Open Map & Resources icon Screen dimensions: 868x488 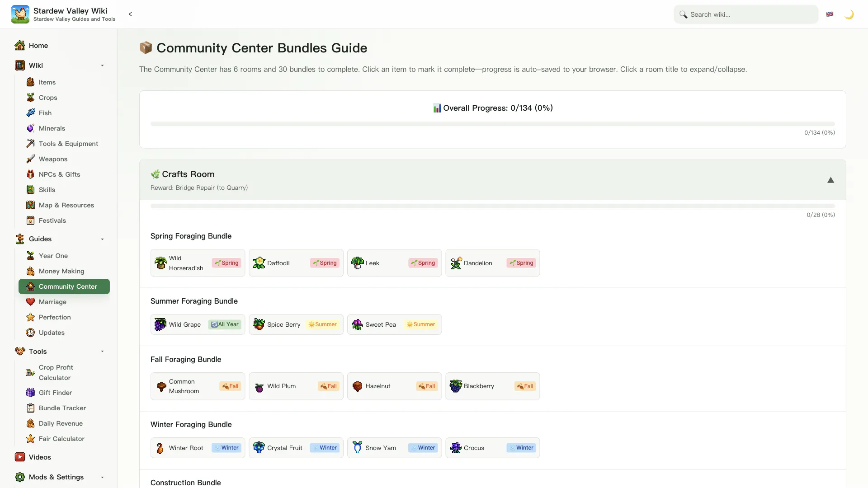click(30, 205)
